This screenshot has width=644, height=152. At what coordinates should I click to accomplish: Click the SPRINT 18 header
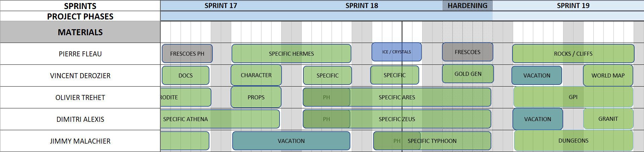coord(362,6)
